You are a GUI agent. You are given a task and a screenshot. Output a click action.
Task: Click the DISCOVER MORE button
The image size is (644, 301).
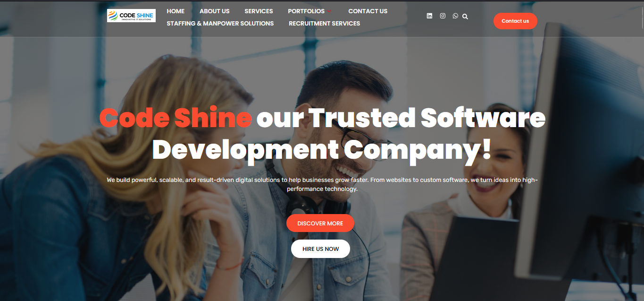(320, 223)
